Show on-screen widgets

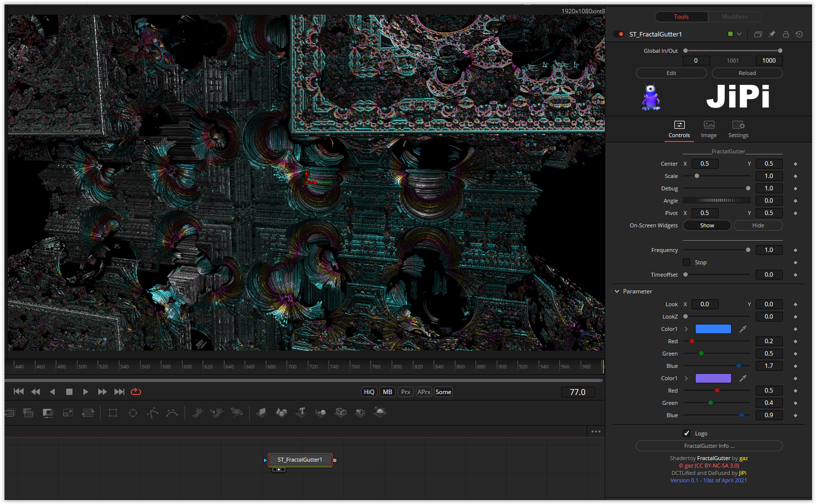click(707, 225)
